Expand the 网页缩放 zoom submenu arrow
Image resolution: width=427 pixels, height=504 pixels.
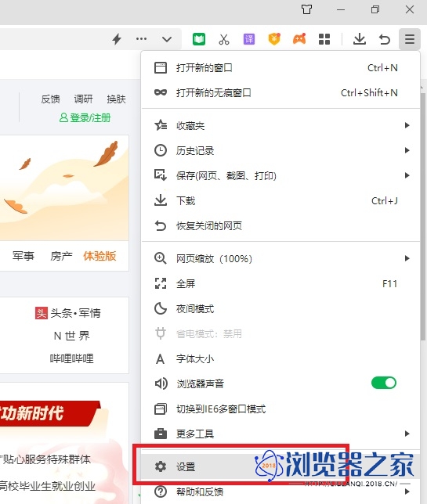click(407, 258)
